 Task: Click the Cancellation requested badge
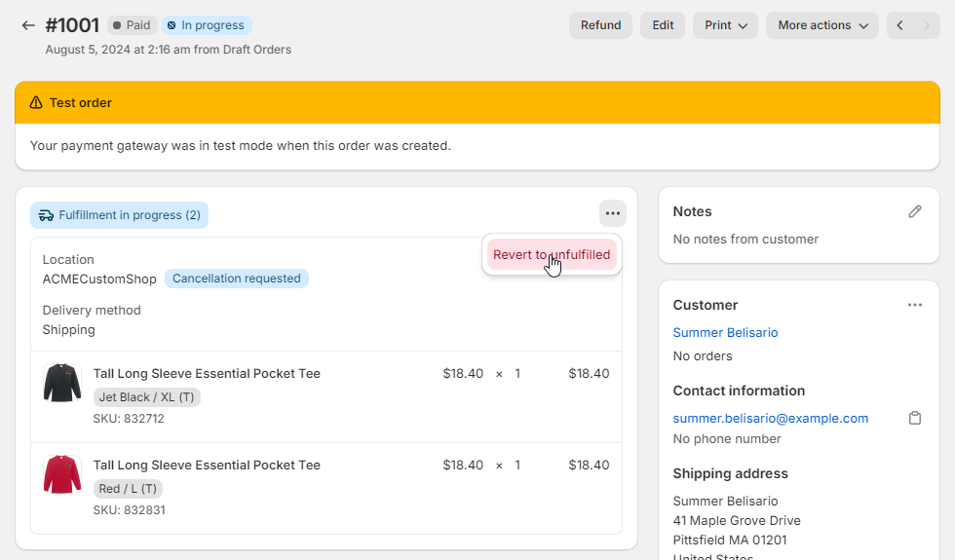point(236,279)
